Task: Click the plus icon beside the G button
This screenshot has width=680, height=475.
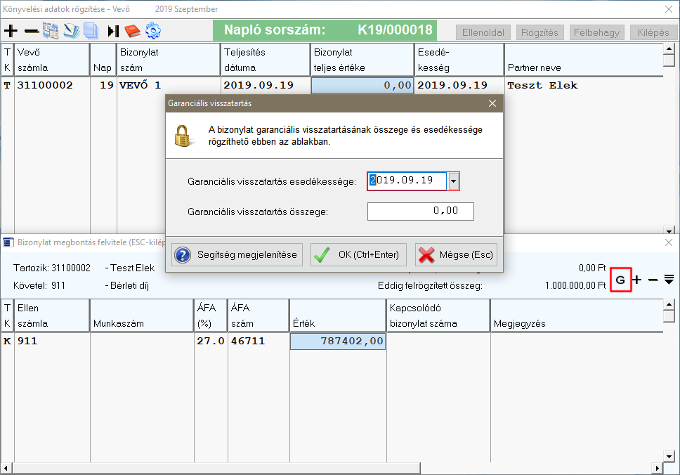Action: [x=637, y=280]
